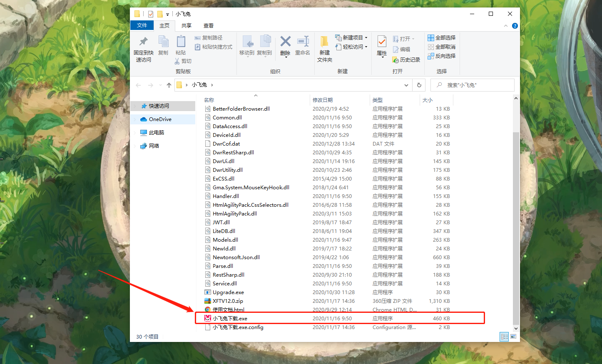602x364 pixels.
Task: Select the Upgrade.exe file
Action: [327, 292]
